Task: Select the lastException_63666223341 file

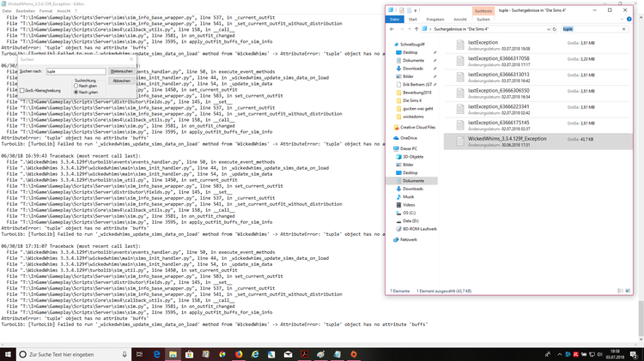Action: point(538,109)
